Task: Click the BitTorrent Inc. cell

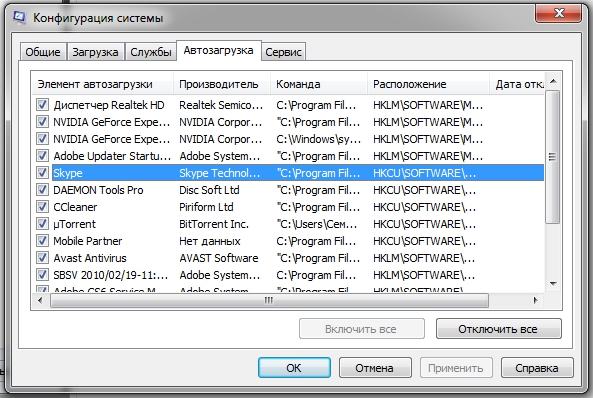Action: coord(214,224)
